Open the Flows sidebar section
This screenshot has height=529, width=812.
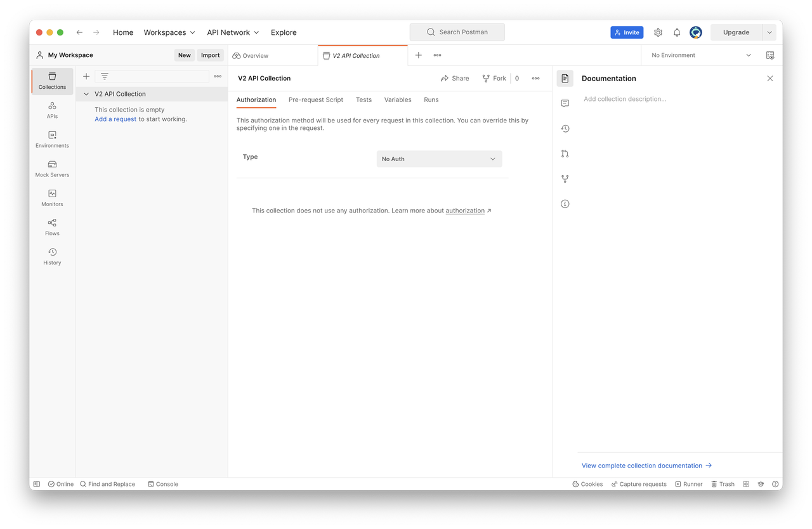(x=52, y=227)
